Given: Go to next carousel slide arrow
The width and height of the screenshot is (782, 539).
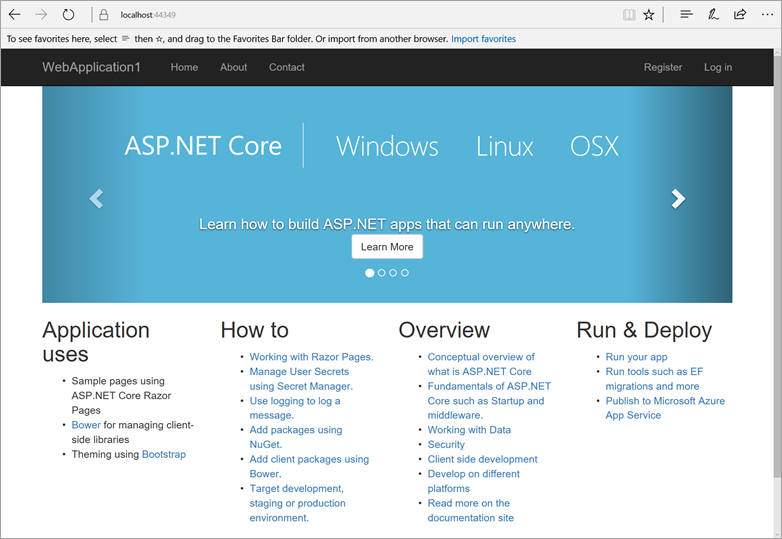Looking at the screenshot, I should click(678, 199).
